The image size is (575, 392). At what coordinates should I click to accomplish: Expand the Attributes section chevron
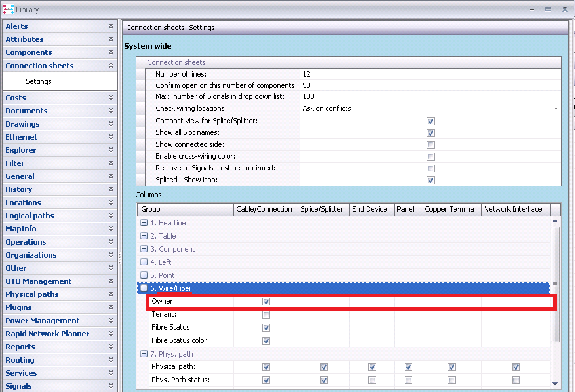[111, 39]
